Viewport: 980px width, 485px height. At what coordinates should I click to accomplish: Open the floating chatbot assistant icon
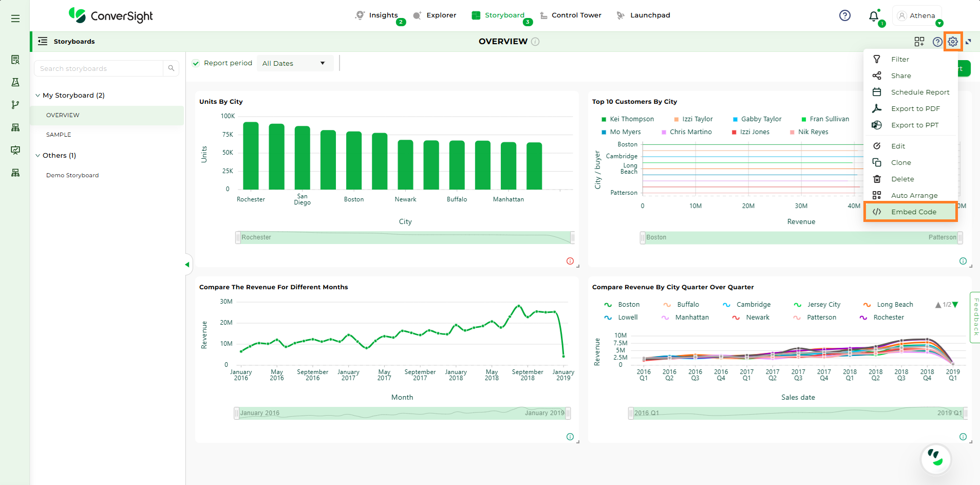pyautogui.click(x=936, y=458)
